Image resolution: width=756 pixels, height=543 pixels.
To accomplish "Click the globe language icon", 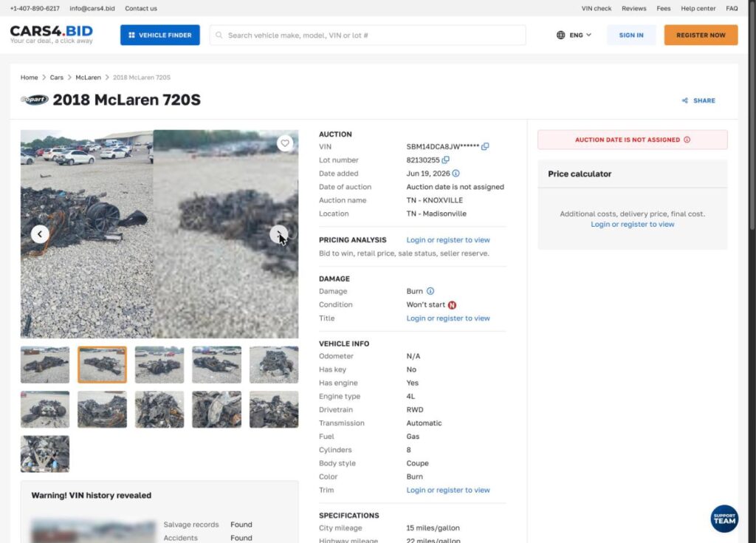I will pyautogui.click(x=561, y=35).
